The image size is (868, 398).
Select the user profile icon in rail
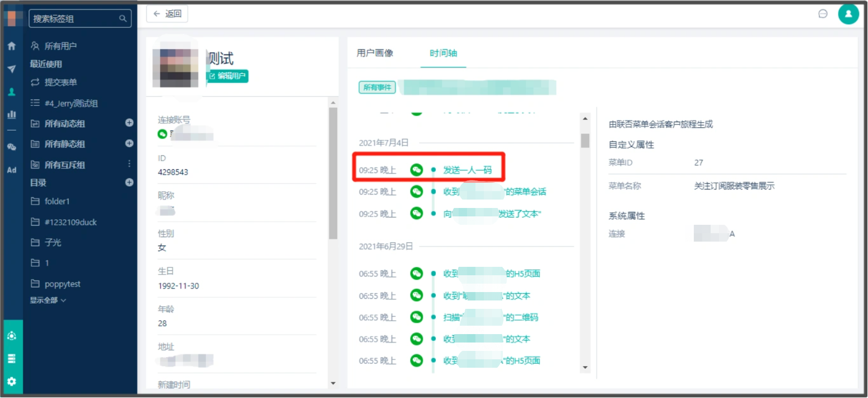(11, 92)
